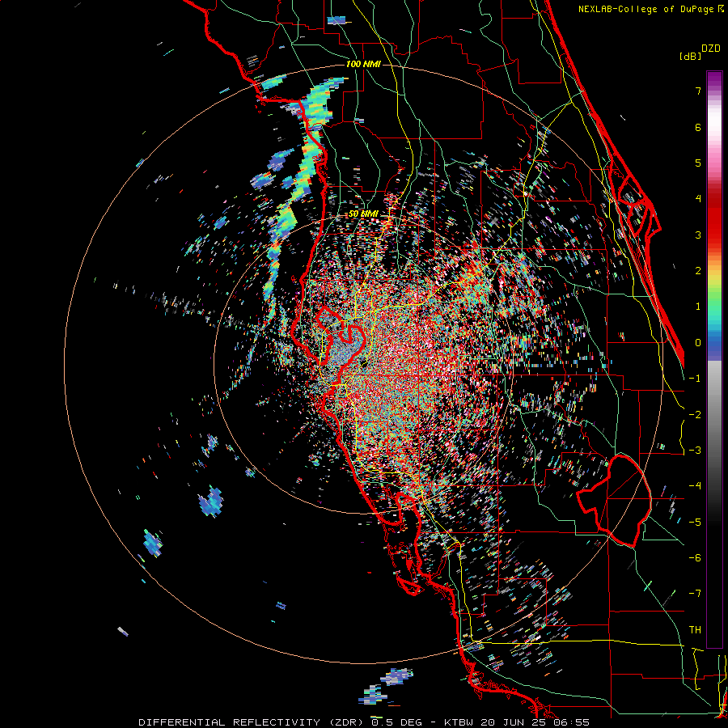Screen dimensions: 728x728
Task: Click the -1 tick label on the color scale
Action: 695,379
